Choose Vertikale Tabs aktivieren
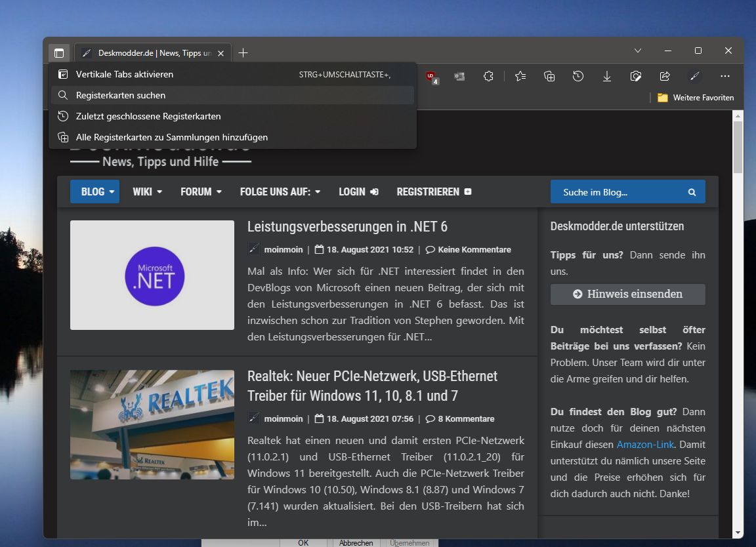The height and width of the screenshot is (547, 756). 233,74
